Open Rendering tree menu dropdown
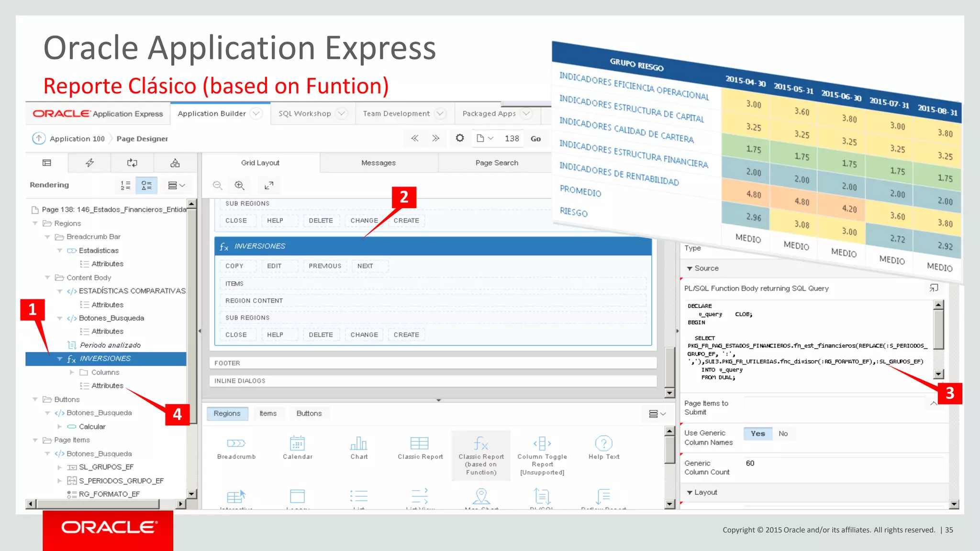 pyautogui.click(x=176, y=185)
